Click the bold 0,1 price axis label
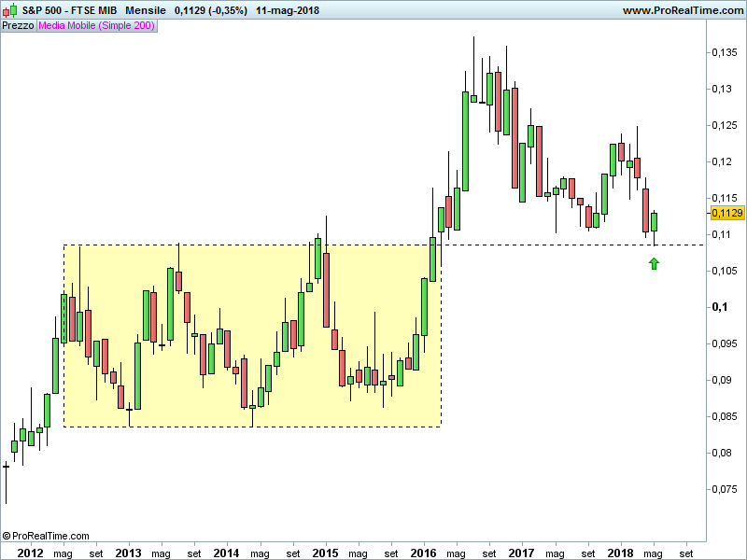 719,307
